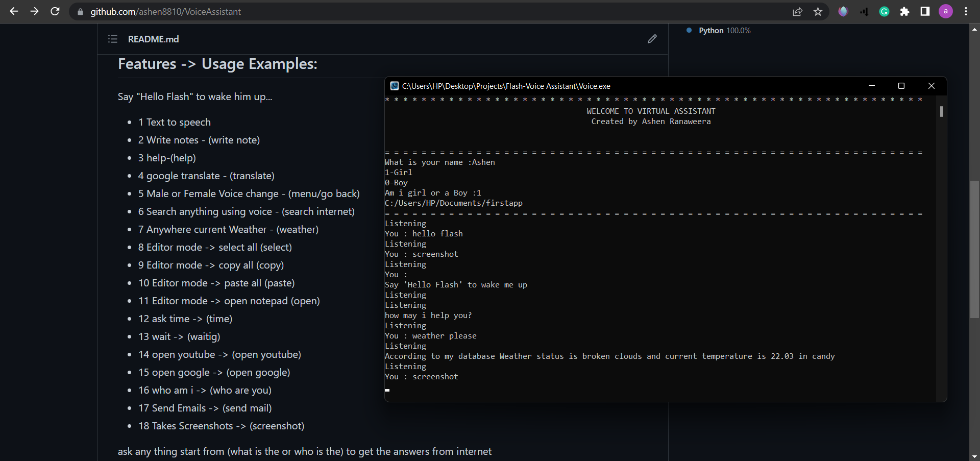Click the address bar URL

point(165,12)
